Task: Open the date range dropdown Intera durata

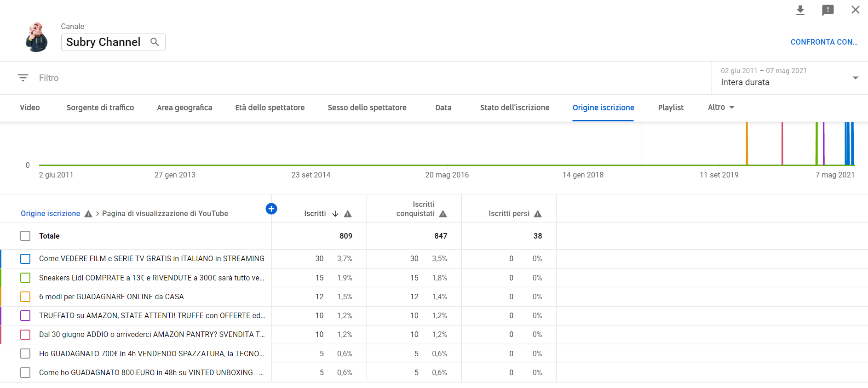Action: point(789,78)
